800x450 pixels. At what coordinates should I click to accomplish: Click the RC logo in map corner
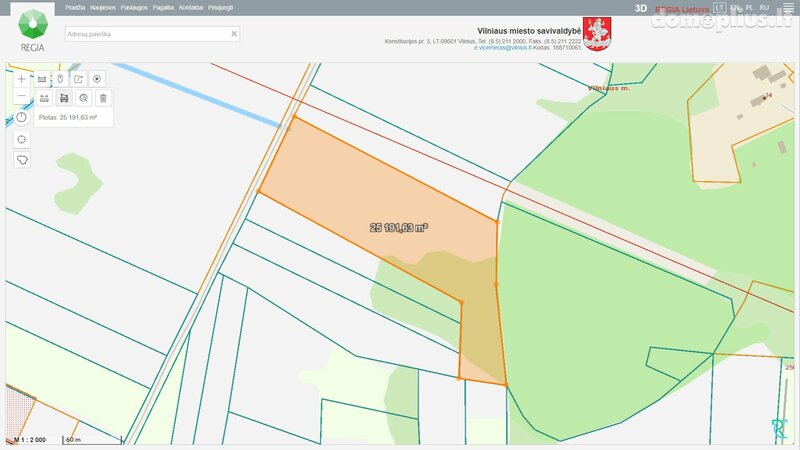(x=780, y=429)
